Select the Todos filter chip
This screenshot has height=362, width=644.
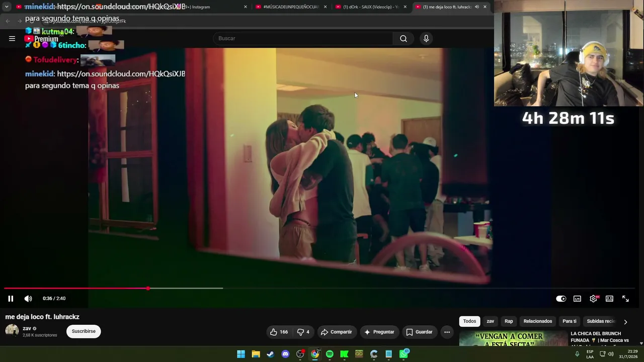[x=469, y=321]
